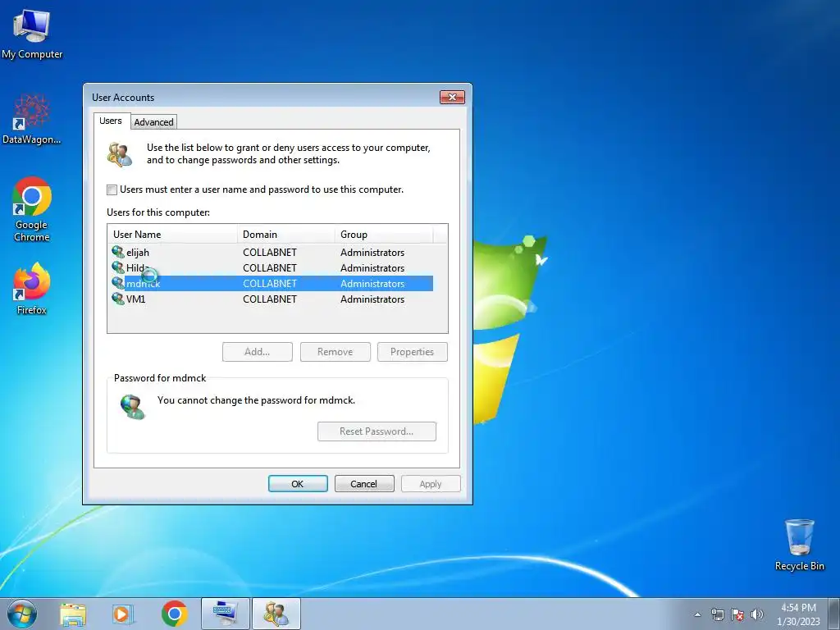Select the User Accounts taskbar button
This screenshot has height=630, width=840.
pos(276,614)
